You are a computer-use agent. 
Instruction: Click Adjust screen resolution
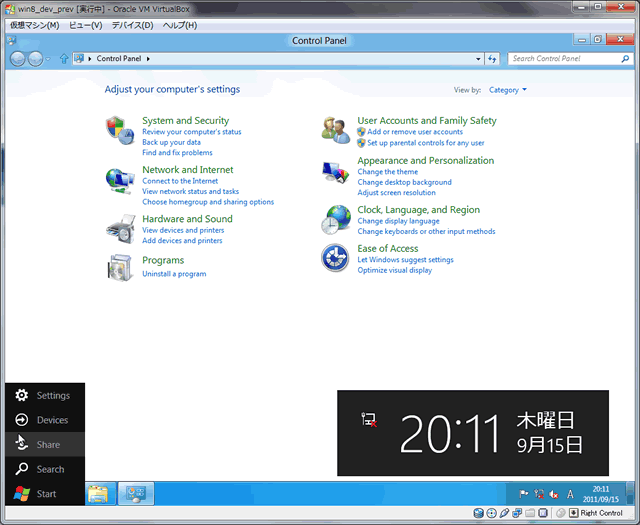396,193
